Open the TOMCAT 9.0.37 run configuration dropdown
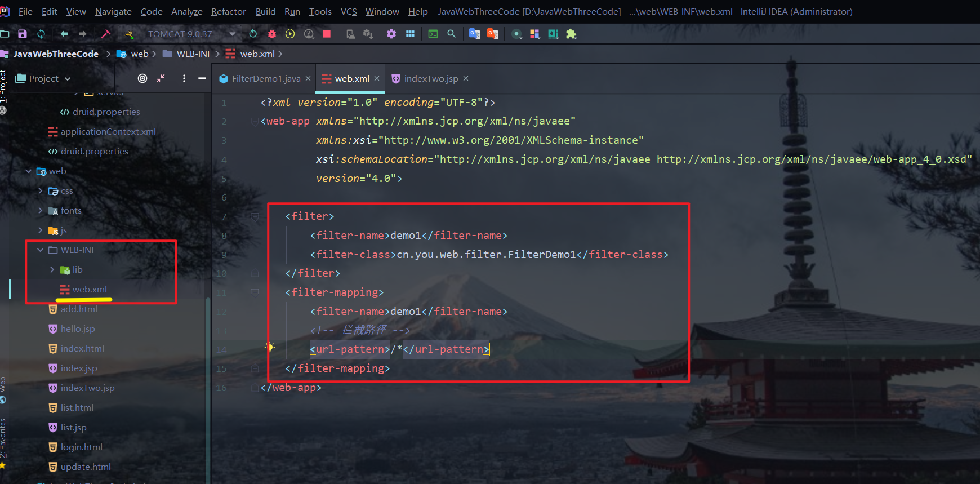This screenshot has width=980, height=484. pos(232,34)
